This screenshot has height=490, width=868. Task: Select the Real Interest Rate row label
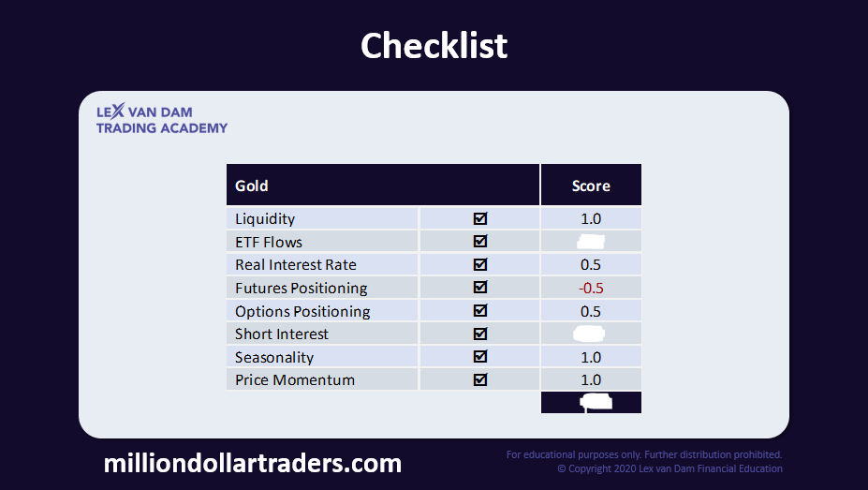click(x=296, y=264)
